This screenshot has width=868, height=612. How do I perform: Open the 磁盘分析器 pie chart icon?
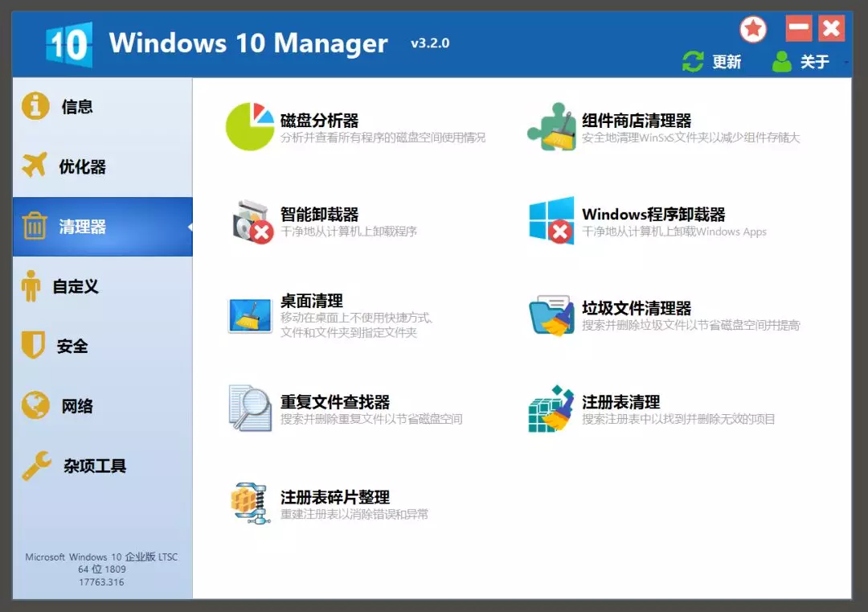[x=250, y=126]
